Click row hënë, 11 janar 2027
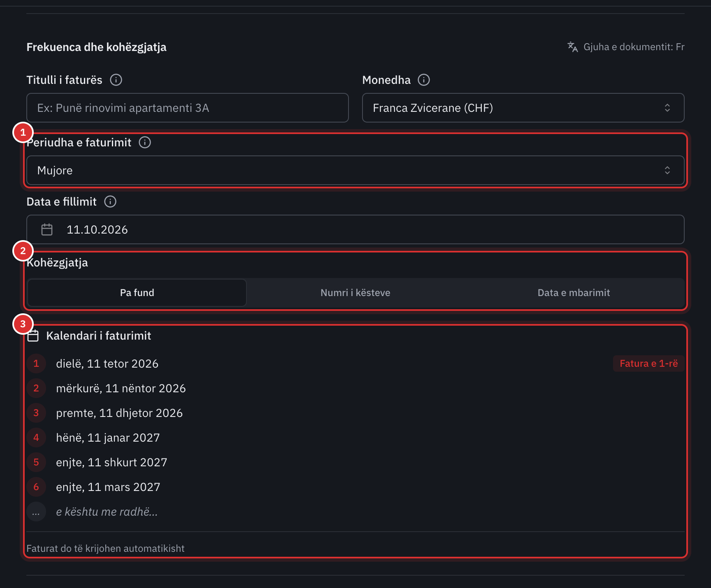Screen dimensions: 711x588 pyautogui.click(x=355, y=438)
